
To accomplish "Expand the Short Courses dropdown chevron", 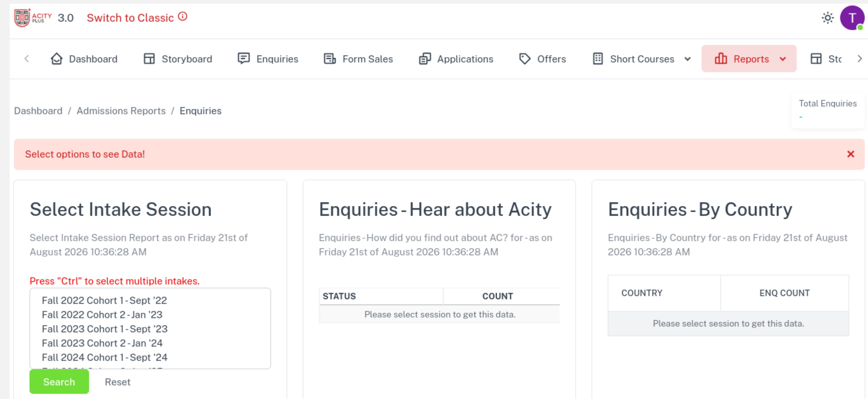I will tap(687, 59).
